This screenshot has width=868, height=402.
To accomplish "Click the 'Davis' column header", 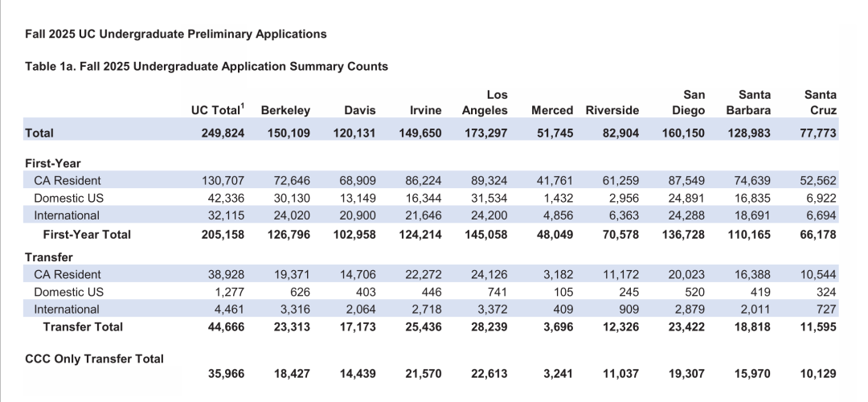I will click(x=360, y=110).
